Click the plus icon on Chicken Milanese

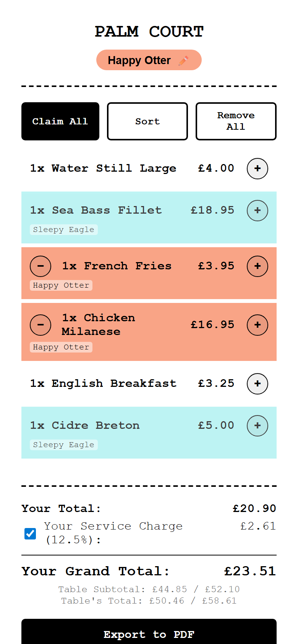[257, 325]
